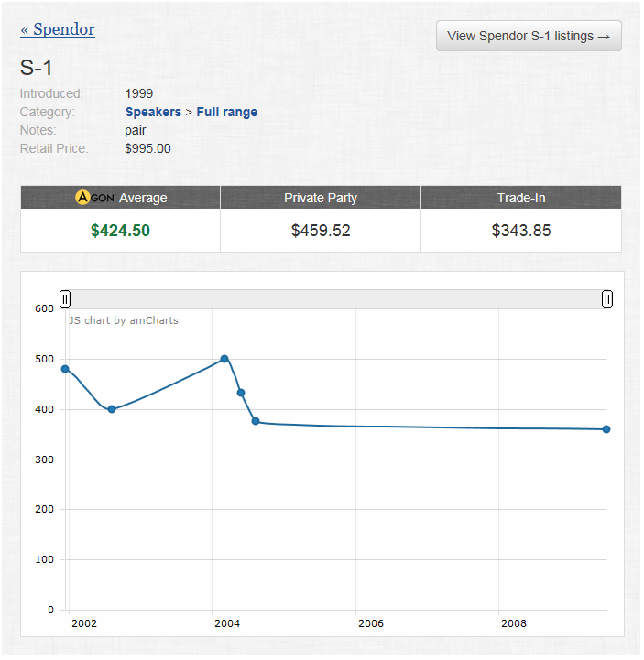Click the $424.50 average price
This screenshot has height=660, width=644.
(x=120, y=230)
